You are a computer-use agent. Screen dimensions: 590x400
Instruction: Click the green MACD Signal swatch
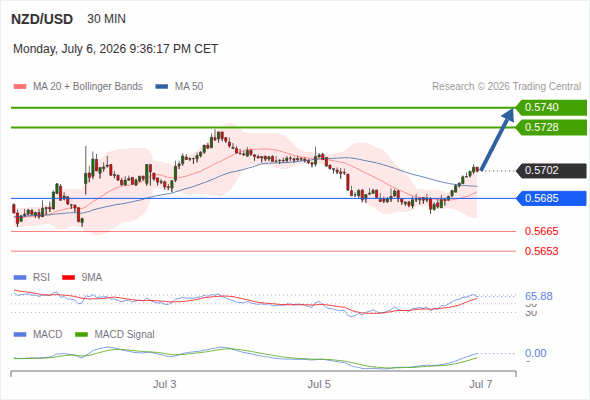pos(81,335)
